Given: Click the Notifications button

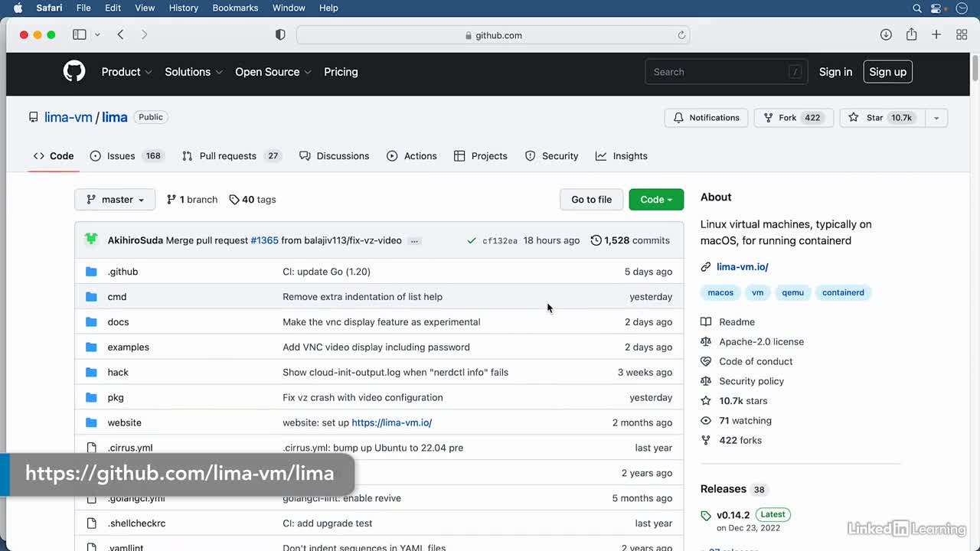Looking at the screenshot, I should pyautogui.click(x=707, y=118).
